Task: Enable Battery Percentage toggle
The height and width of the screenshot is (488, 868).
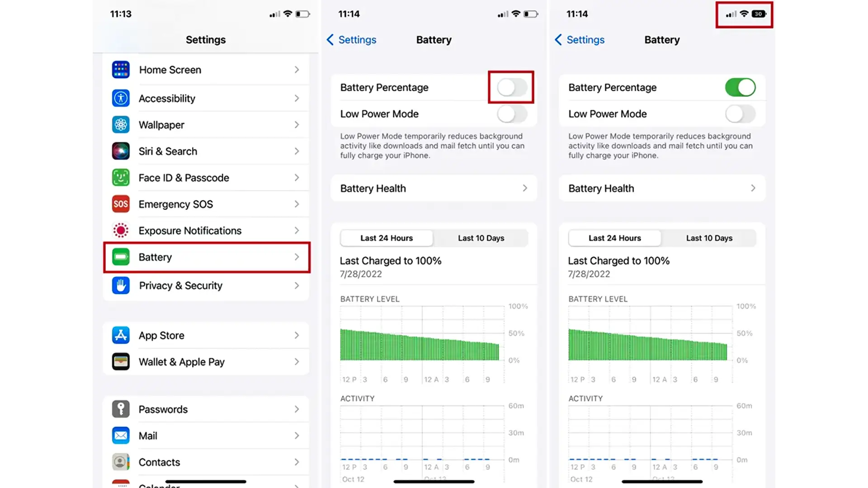Action: click(x=511, y=87)
